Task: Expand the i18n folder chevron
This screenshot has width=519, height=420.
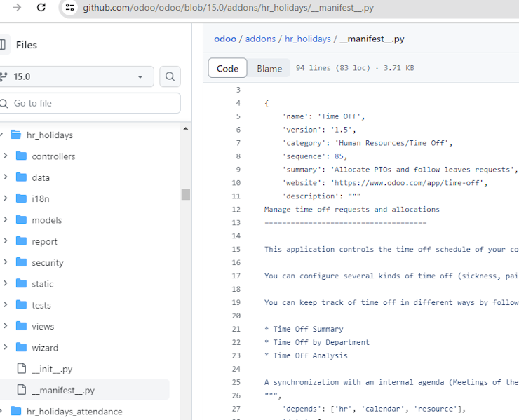Action: (6, 198)
